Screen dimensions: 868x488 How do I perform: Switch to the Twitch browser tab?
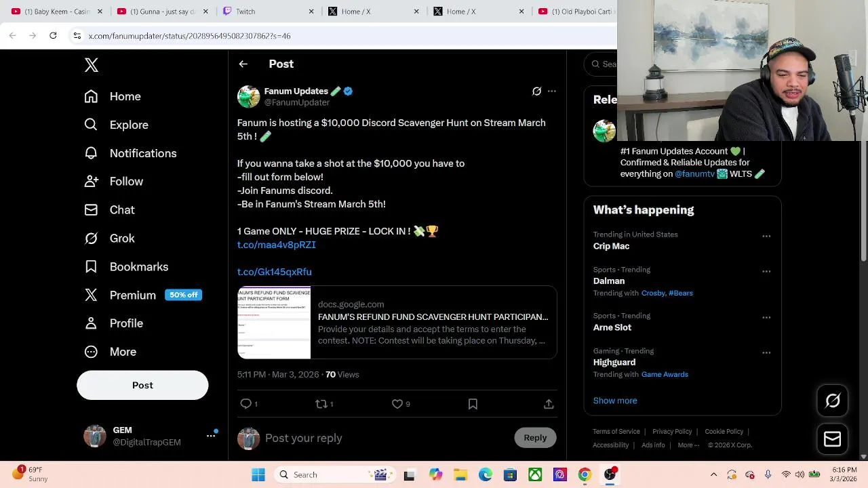tap(269, 12)
